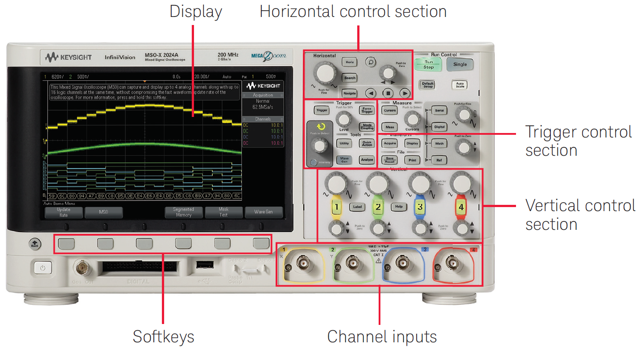
Task: Toggle channel 3 blue key
Action: click(419, 207)
